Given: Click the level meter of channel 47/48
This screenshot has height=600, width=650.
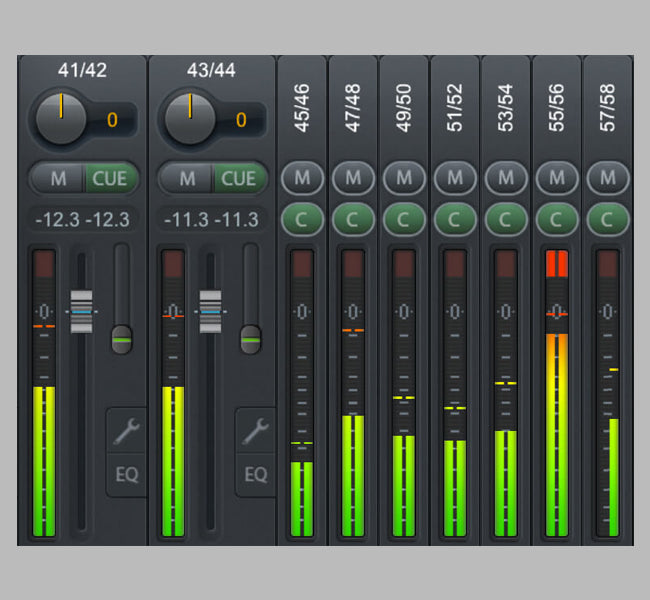Looking at the screenshot, I should coord(353,393).
